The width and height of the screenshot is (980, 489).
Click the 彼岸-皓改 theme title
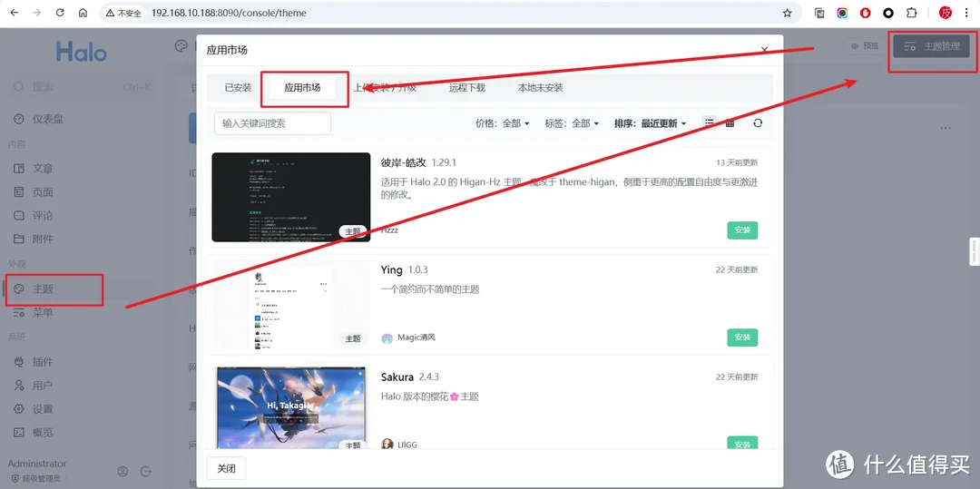pos(403,162)
